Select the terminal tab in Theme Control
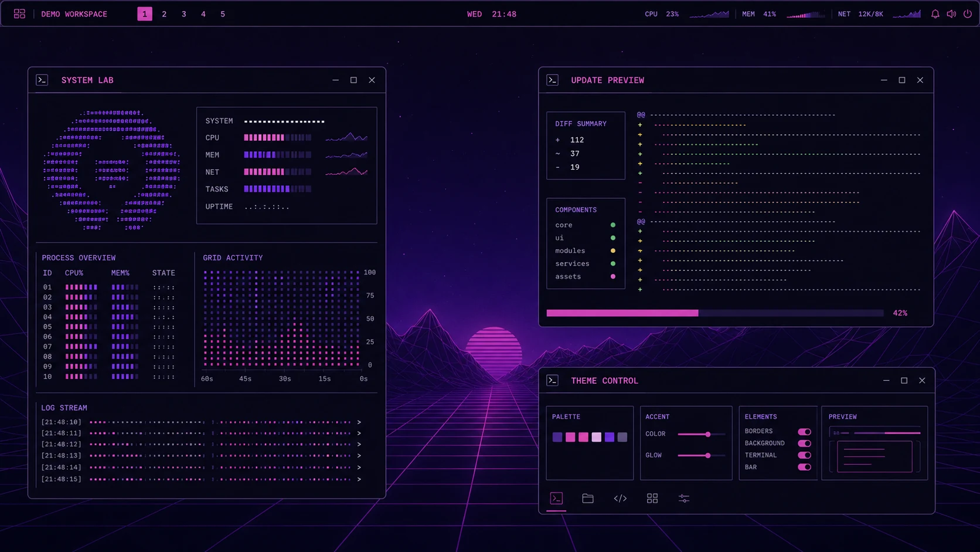This screenshot has width=980, height=552. tap(556, 499)
